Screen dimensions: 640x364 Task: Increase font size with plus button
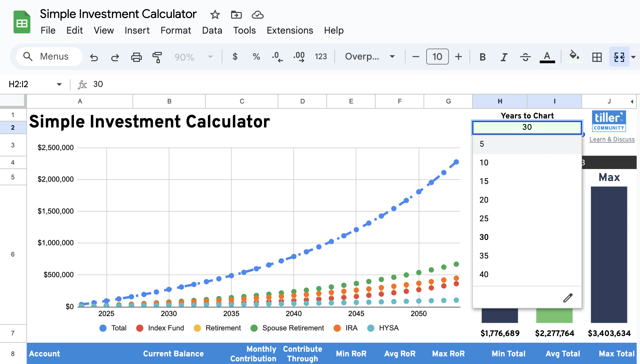(x=459, y=57)
